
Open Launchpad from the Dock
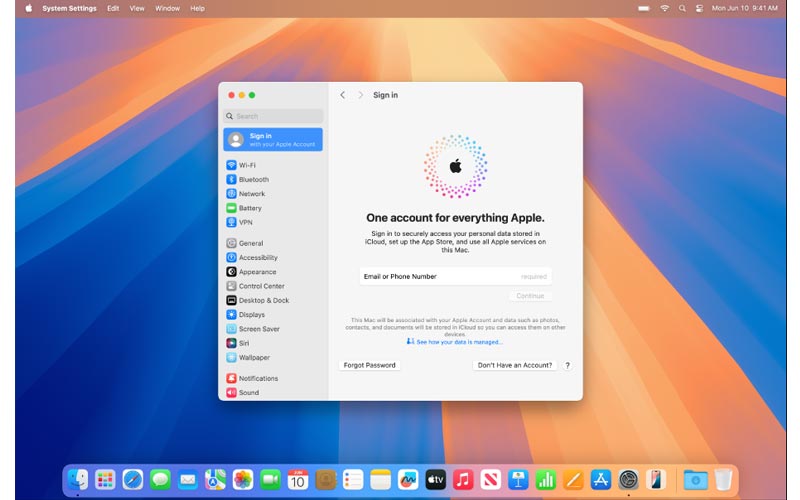[x=105, y=480]
